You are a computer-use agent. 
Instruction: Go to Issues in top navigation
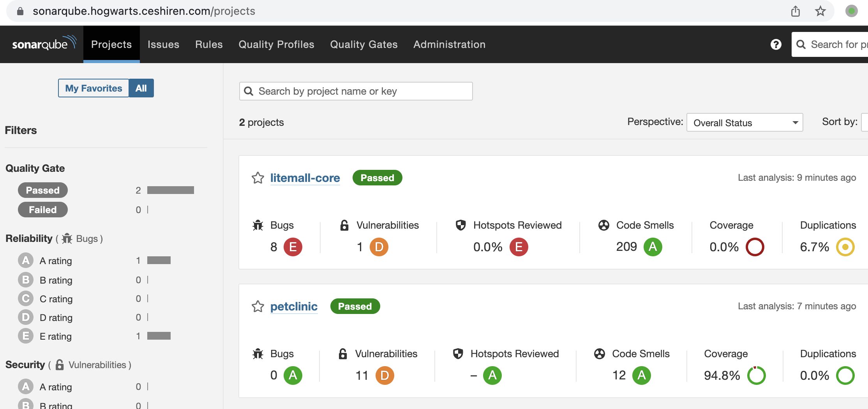163,44
